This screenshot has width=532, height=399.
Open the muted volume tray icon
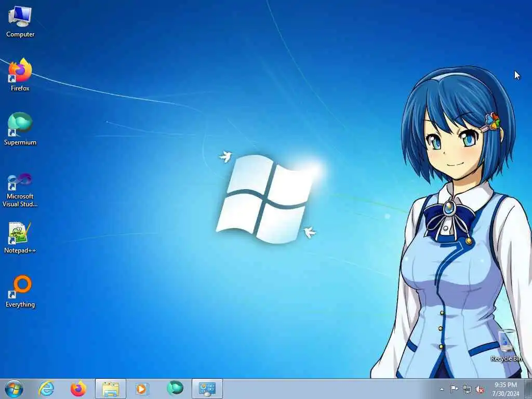pyautogui.click(x=480, y=389)
